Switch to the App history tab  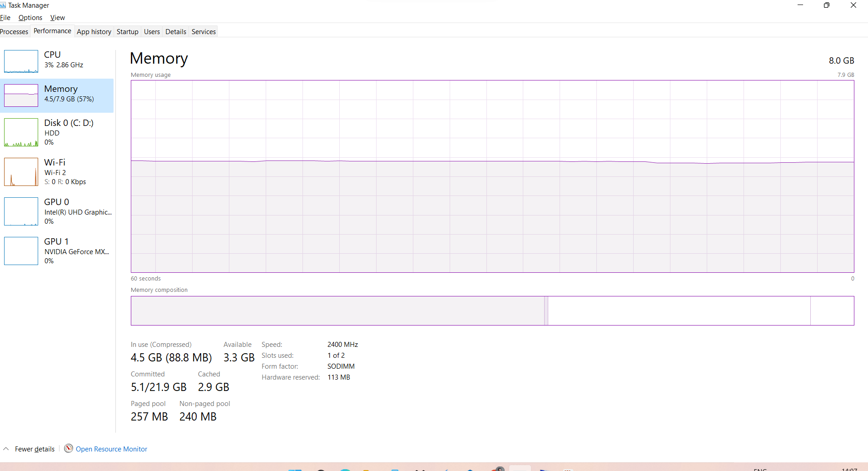tap(94, 31)
